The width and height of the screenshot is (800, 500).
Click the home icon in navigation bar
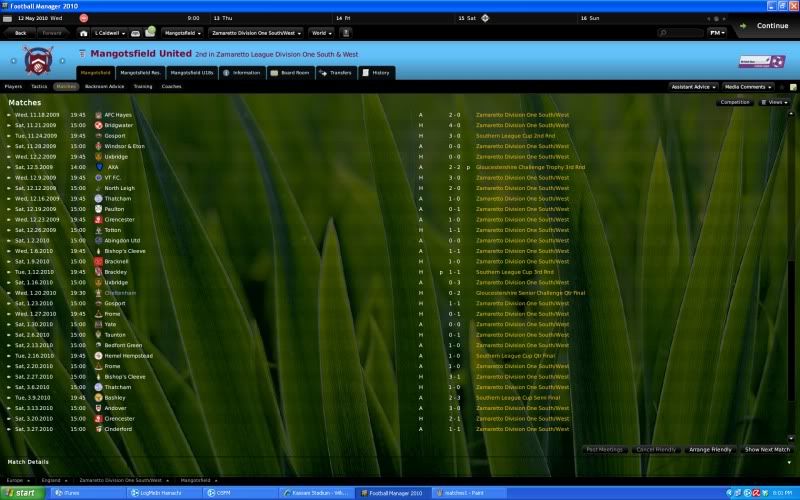click(84, 32)
